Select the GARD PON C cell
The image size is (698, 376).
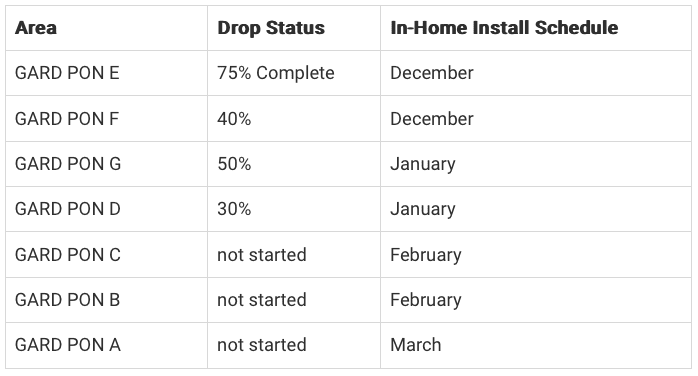68,255
